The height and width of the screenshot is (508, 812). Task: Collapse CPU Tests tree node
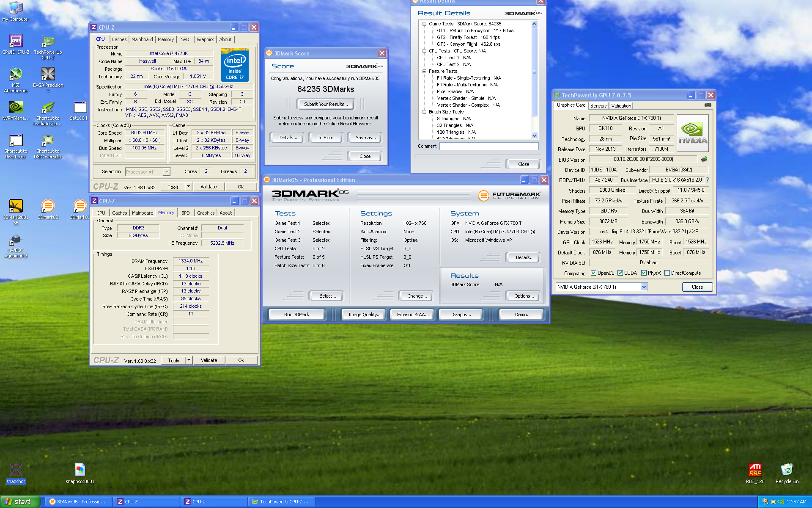[424, 51]
